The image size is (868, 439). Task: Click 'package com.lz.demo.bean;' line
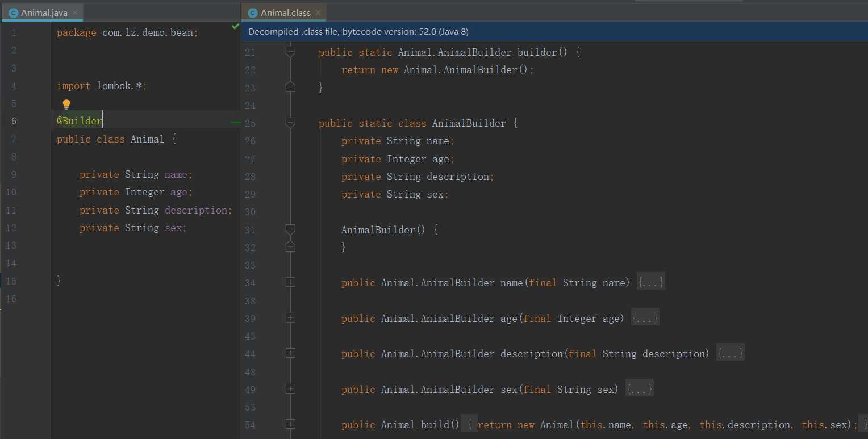127,33
